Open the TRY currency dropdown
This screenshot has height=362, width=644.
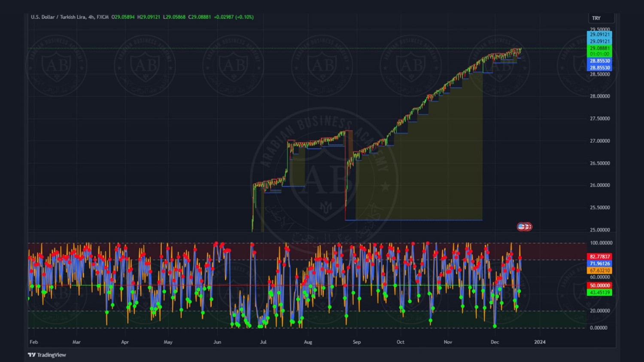point(601,18)
